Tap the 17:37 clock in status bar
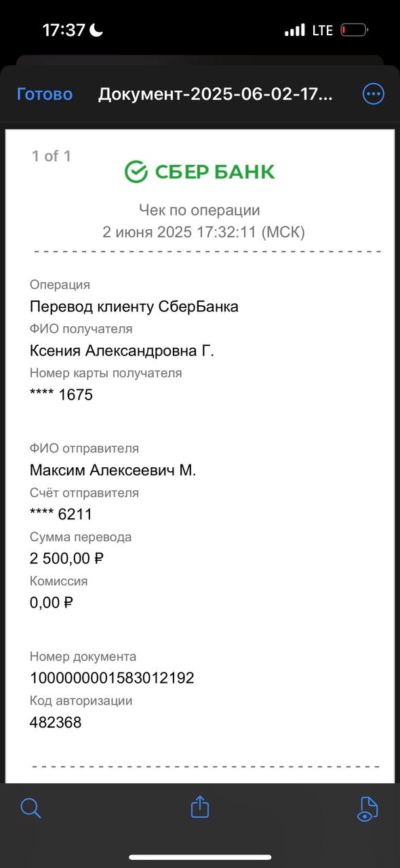The height and width of the screenshot is (868, 400). point(64,31)
